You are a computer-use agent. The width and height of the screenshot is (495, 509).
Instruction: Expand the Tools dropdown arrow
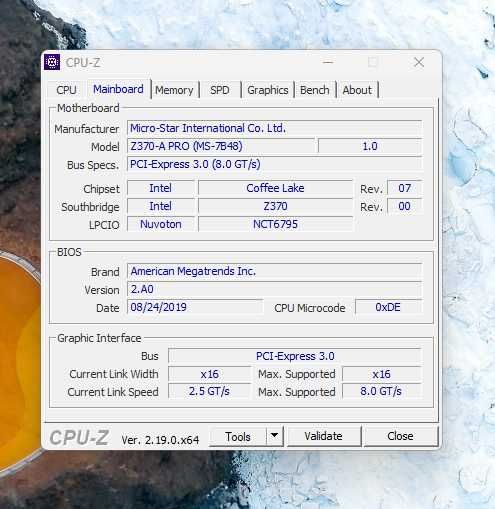275,436
